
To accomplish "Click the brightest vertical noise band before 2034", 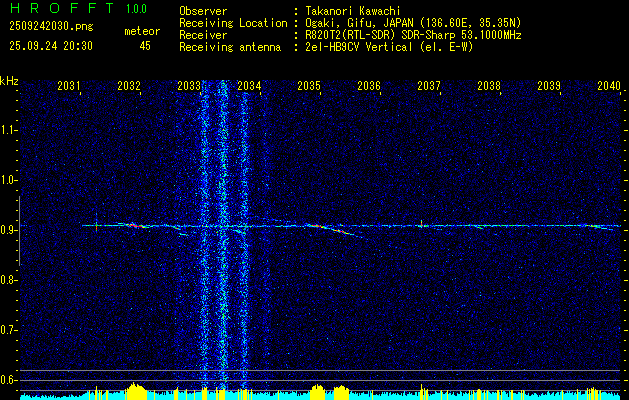I will [x=223, y=235].
